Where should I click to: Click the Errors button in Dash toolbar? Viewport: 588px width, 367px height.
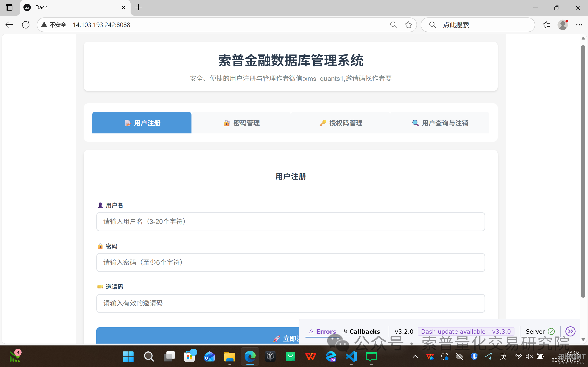[323, 331]
